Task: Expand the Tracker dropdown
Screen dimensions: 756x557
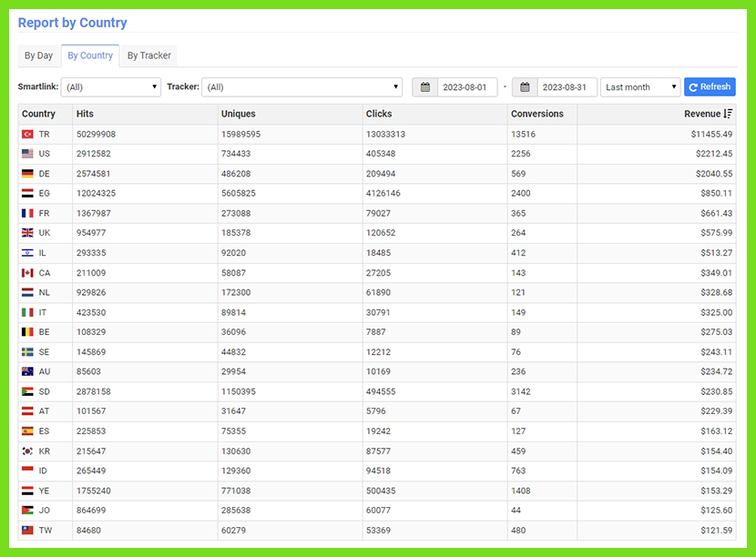Action: click(x=301, y=87)
